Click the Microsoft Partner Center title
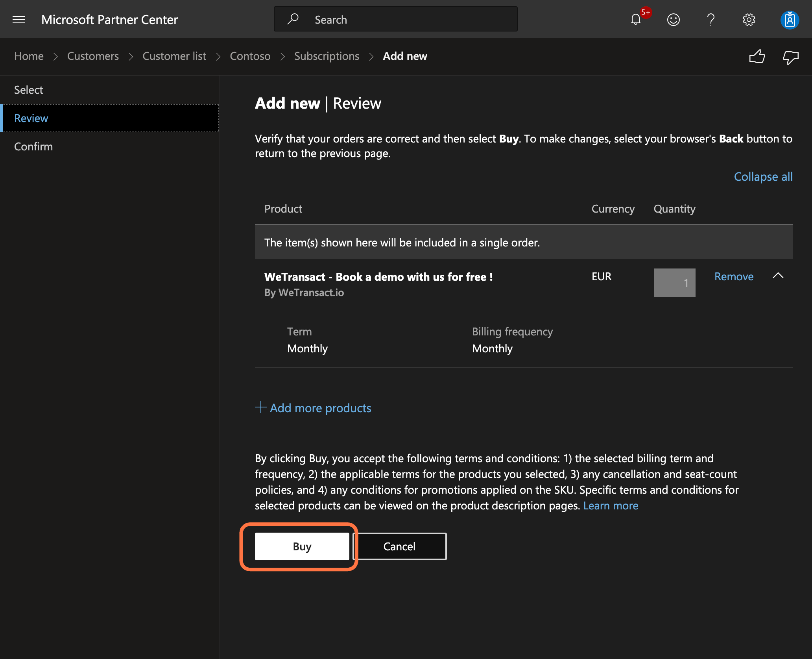This screenshot has width=812, height=659. pyautogui.click(x=109, y=20)
